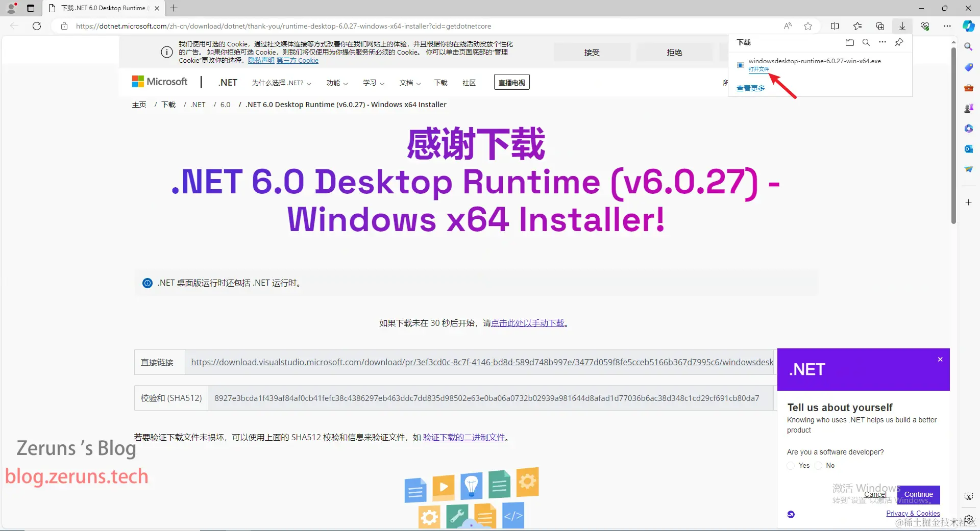This screenshot has width=980, height=531.
Task: Pin the Downloads panel
Action: pos(899,42)
